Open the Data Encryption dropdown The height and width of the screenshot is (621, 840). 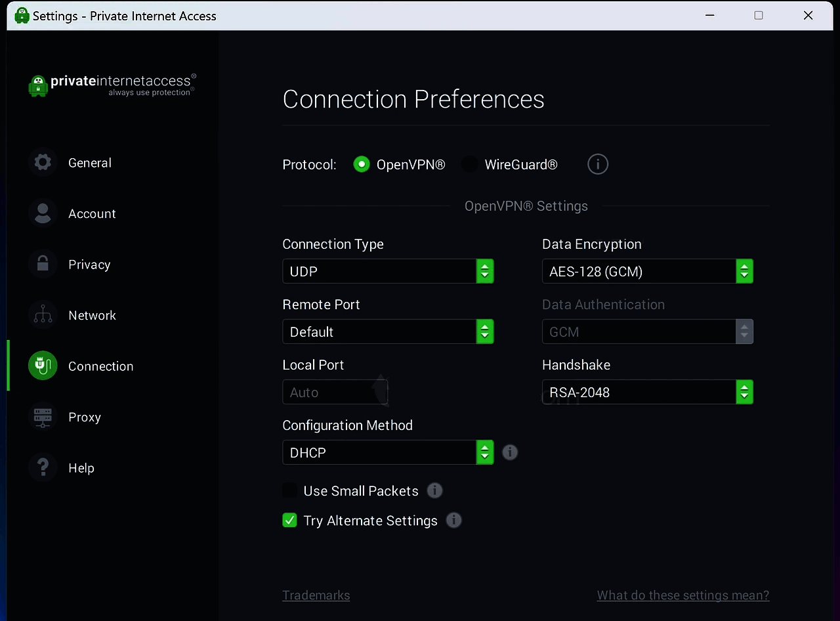(647, 271)
